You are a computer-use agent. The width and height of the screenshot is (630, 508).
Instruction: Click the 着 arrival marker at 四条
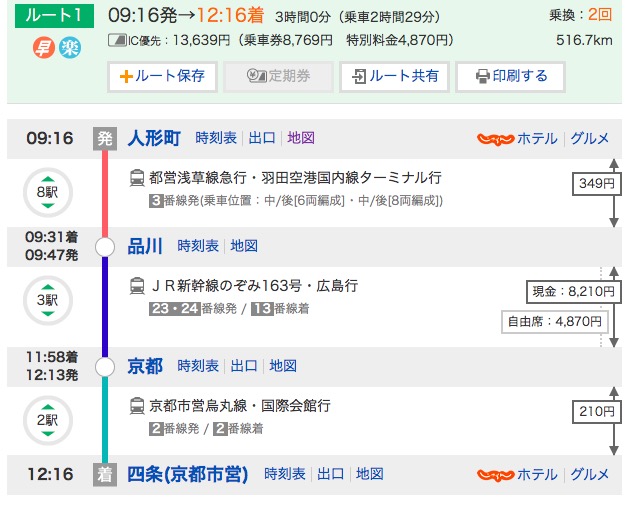point(104,474)
